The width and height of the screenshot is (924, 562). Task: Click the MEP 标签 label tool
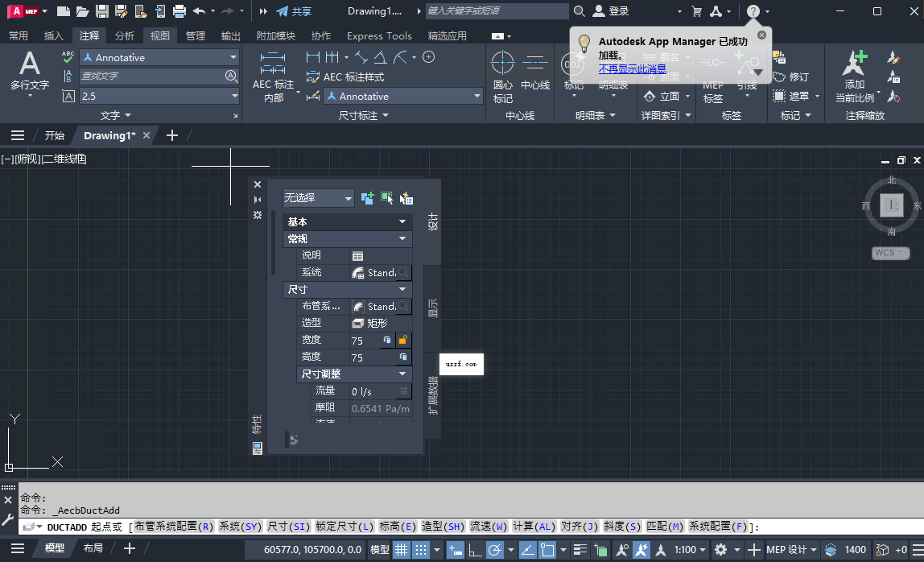point(712,89)
